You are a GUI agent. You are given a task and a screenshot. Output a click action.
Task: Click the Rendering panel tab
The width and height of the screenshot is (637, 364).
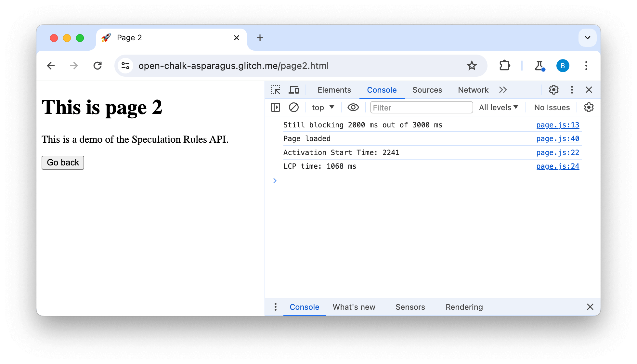coord(464,307)
